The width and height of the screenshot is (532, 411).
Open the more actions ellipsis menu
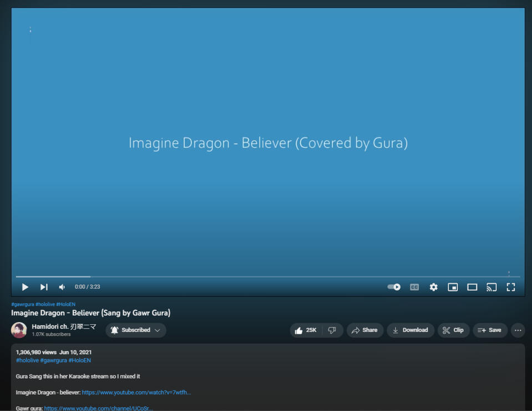point(518,330)
